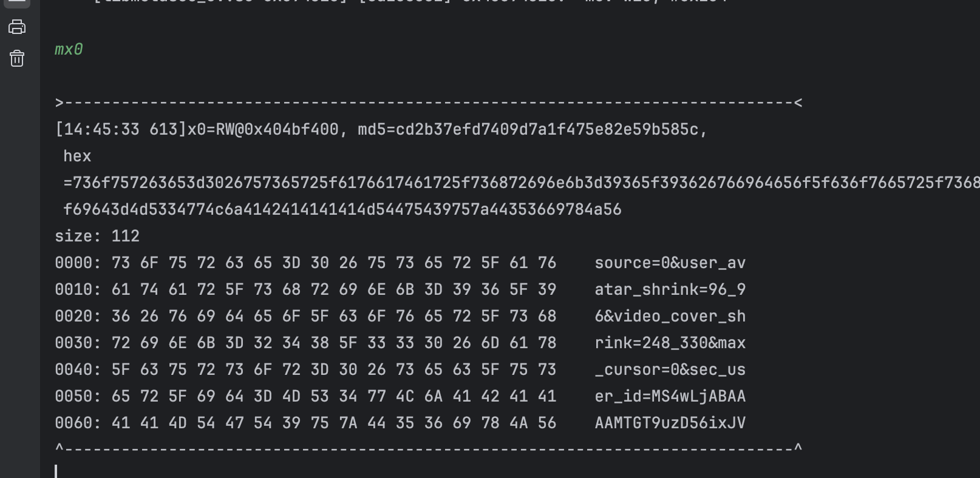Click the Print console output icon

(17, 27)
